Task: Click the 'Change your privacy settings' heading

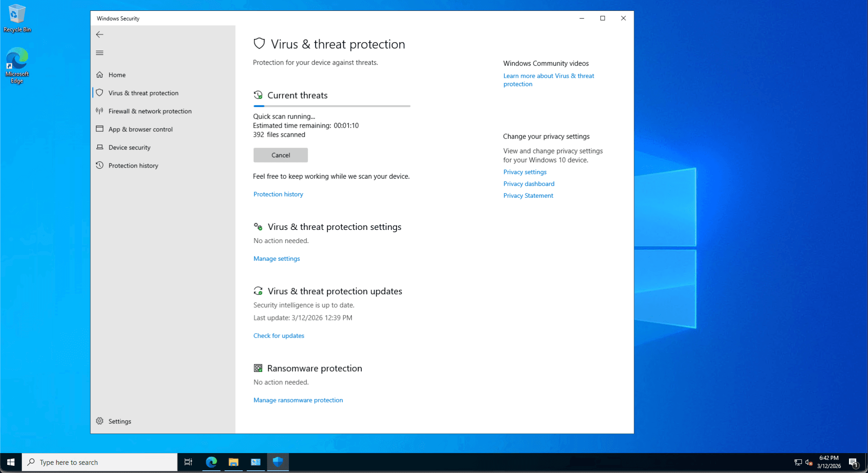Action: [546, 136]
